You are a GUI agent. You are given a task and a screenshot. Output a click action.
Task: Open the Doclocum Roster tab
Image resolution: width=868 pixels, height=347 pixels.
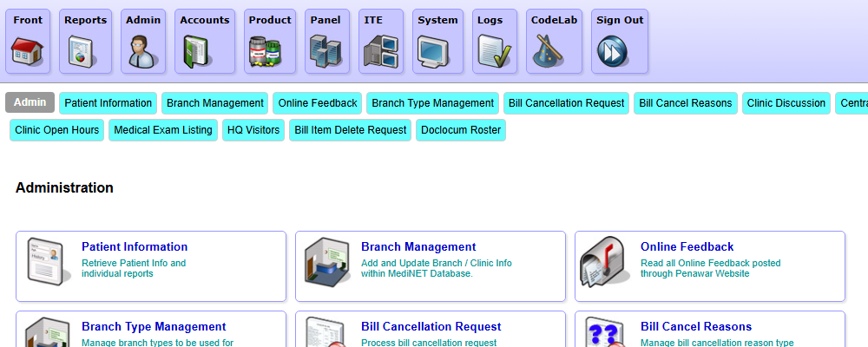point(460,130)
